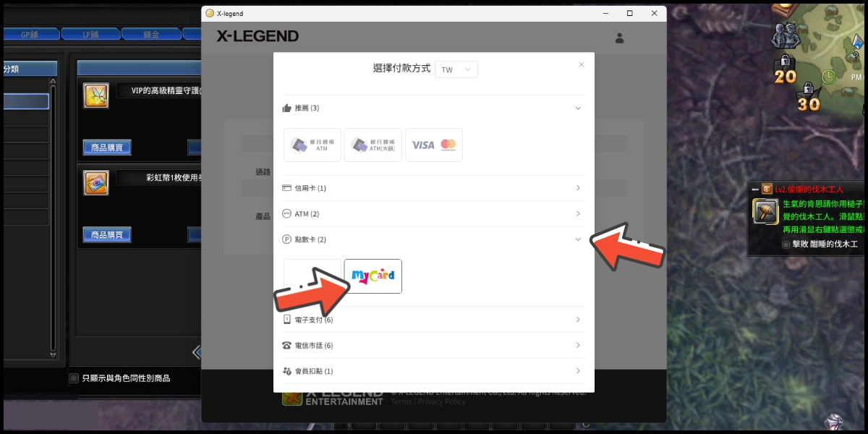Click the member icon beside 會員扣點
This screenshot has width=868, height=434.
click(287, 371)
